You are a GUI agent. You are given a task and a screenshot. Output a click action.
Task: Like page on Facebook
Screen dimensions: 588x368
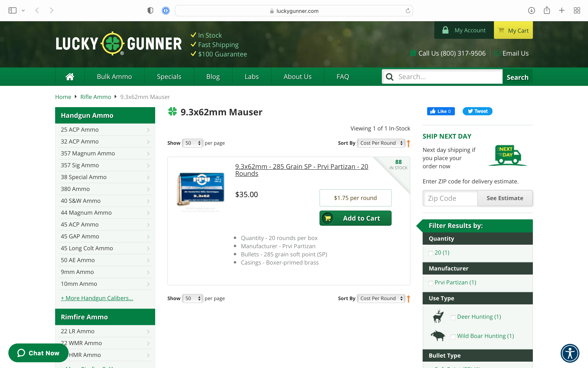click(441, 111)
